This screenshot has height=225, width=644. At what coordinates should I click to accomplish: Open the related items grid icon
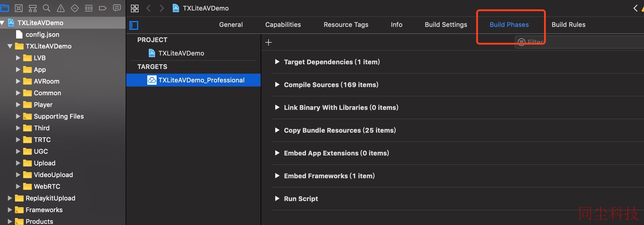(x=135, y=8)
